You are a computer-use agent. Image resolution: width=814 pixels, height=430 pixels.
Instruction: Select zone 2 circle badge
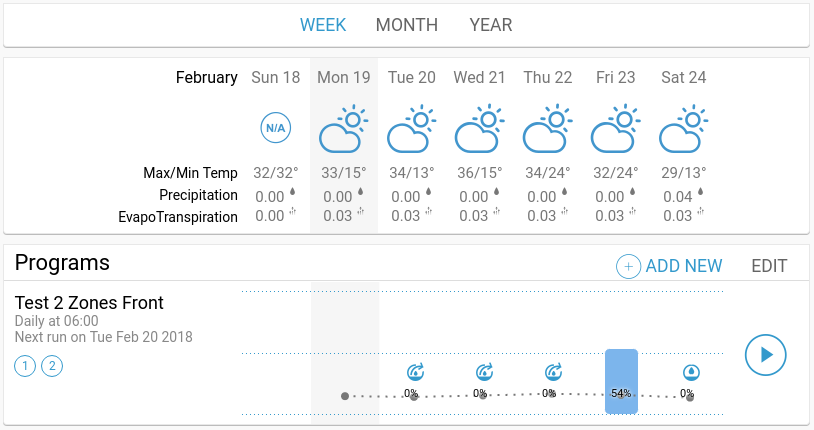[52, 366]
